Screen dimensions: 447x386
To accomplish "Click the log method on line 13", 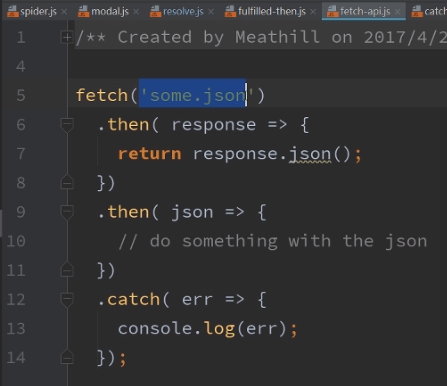I will coord(219,329).
